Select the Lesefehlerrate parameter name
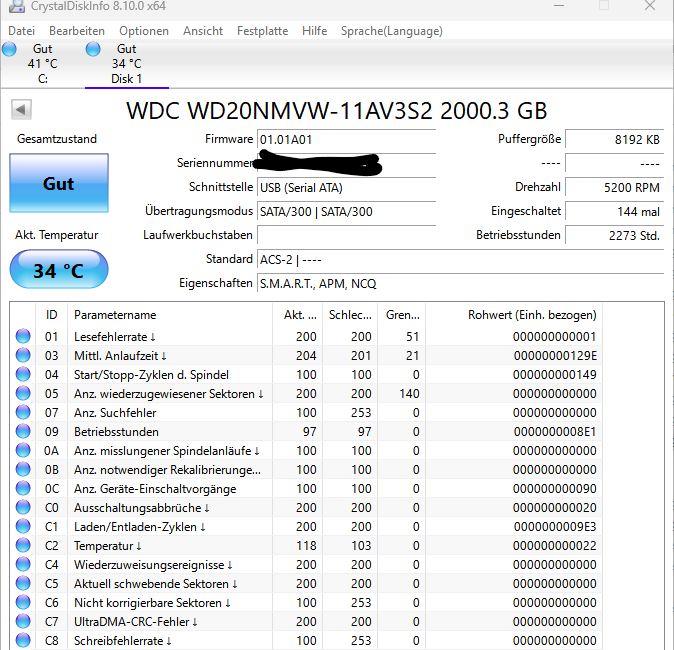Viewport: 674px width, 650px height. 114,337
